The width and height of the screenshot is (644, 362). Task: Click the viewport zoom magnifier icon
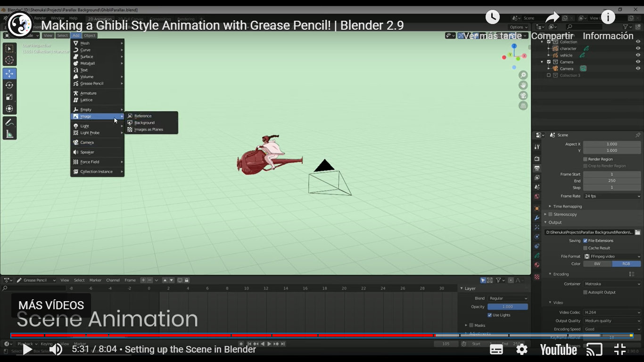pyautogui.click(x=523, y=75)
